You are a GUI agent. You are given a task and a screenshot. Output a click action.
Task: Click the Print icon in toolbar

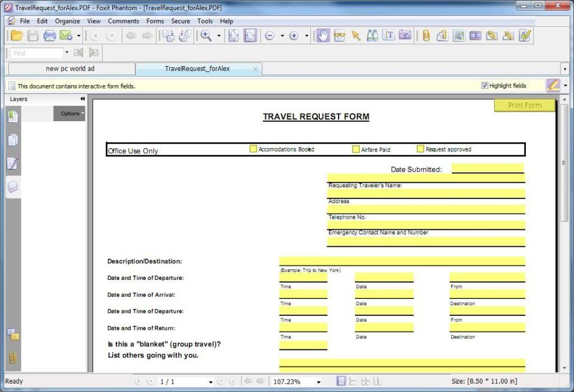pos(50,36)
